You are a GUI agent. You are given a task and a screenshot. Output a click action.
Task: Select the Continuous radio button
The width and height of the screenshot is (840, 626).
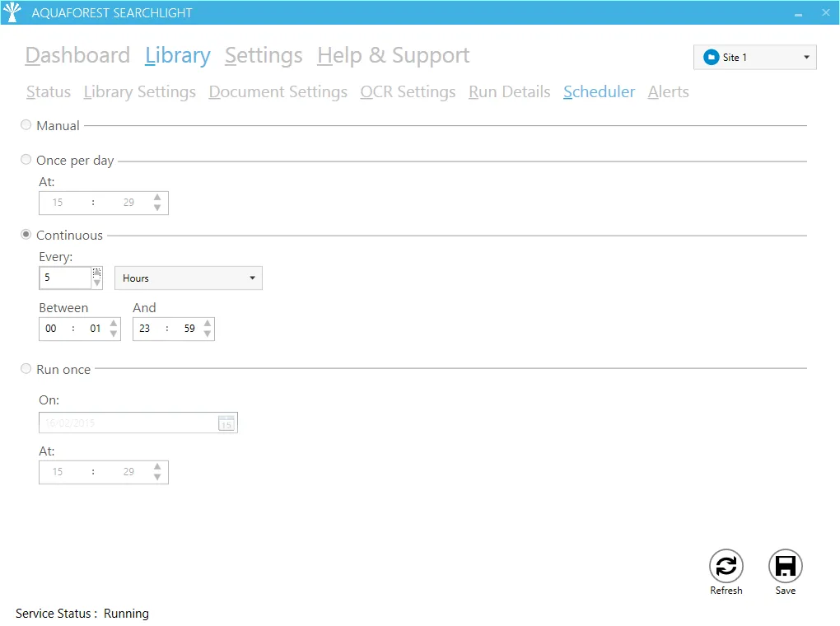[x=26, y=234]
